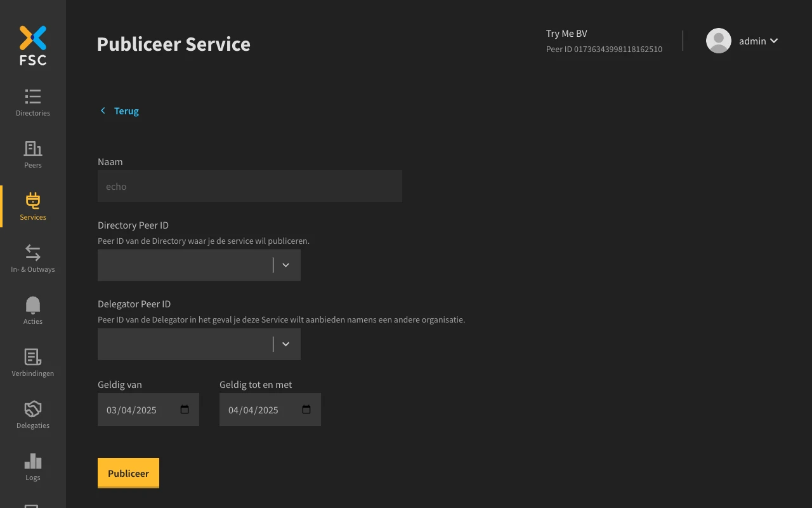Click the FSC logo icon
The image size is (812, 508).
pos(33,46)
